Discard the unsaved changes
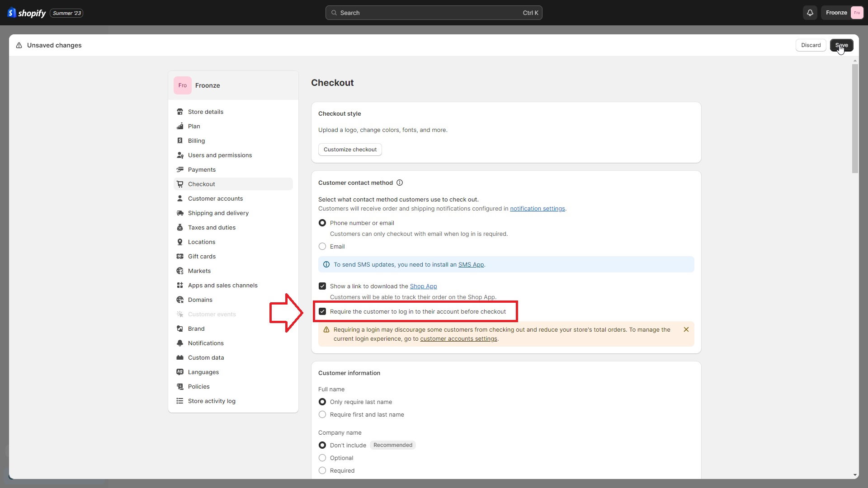 click(x=811, y=45)
